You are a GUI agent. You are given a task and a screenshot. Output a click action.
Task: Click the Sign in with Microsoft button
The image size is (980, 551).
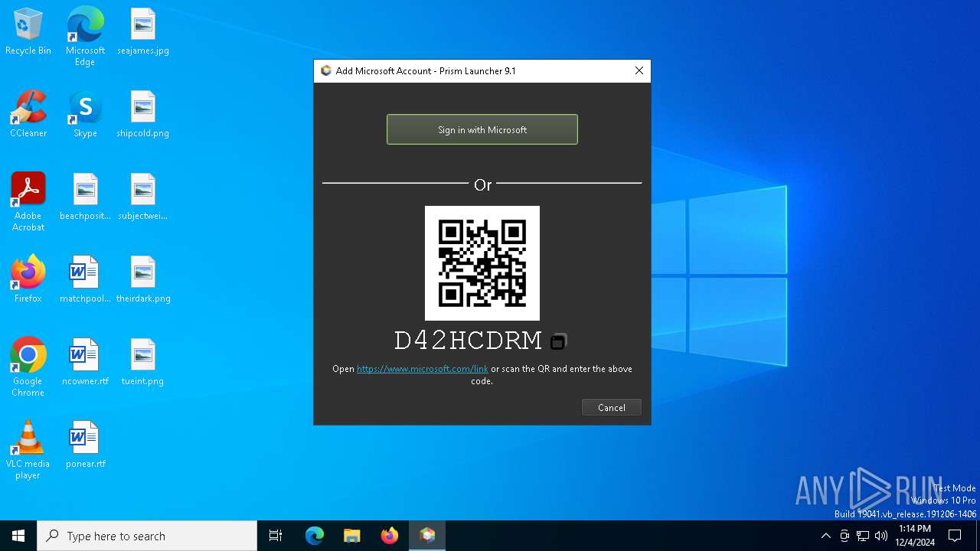482,129
